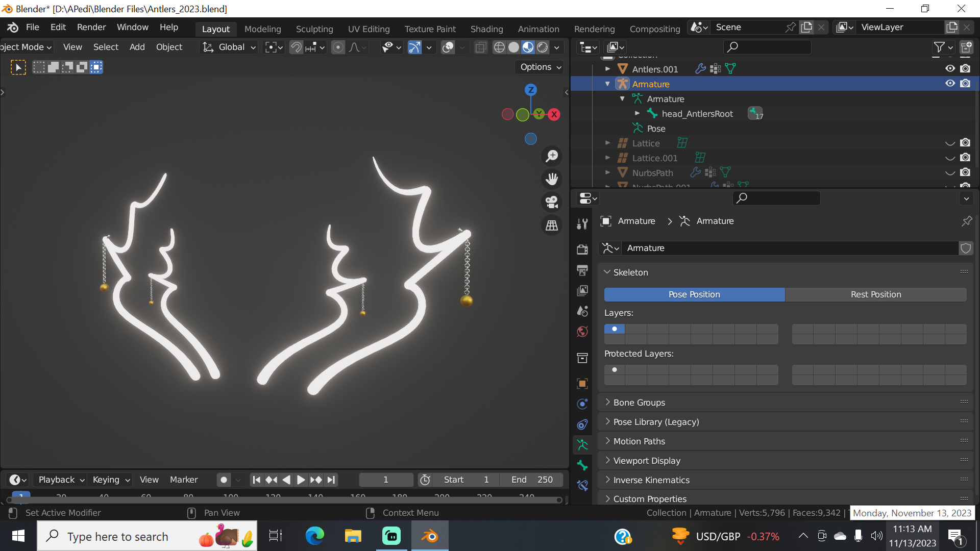The width and height of the screenshot is (980, 551).
Task: Open the Render menu
Action: click(x=91, y=27)
